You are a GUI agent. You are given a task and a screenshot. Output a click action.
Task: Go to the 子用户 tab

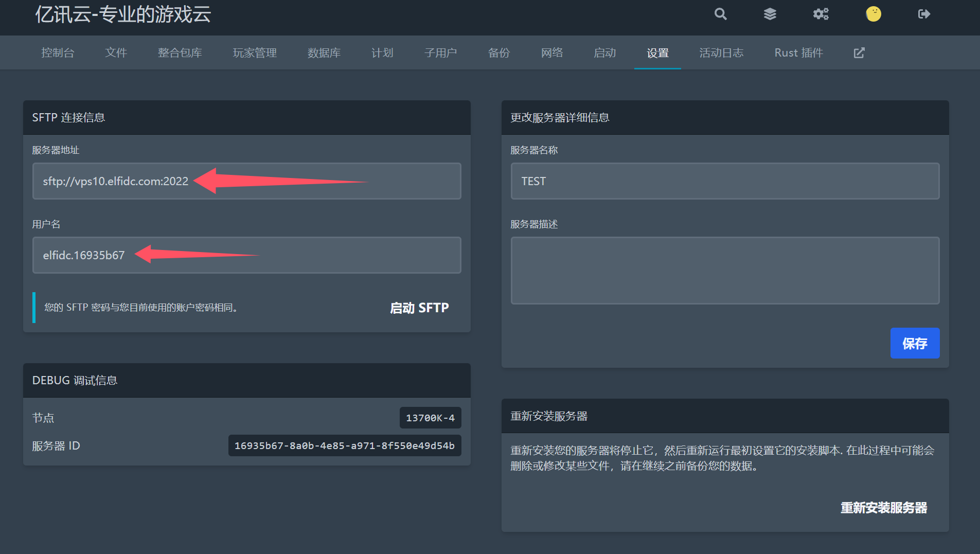440,52
